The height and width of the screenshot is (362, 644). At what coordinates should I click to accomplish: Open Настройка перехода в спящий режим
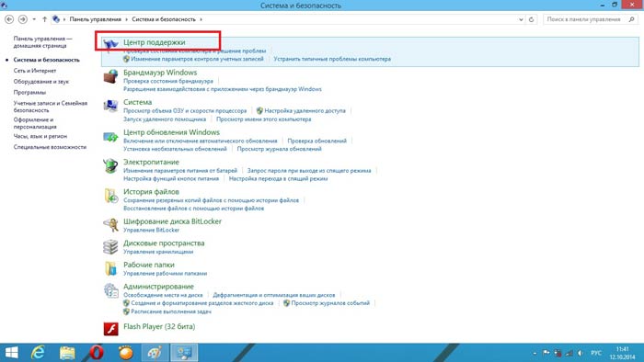point(278,179)
